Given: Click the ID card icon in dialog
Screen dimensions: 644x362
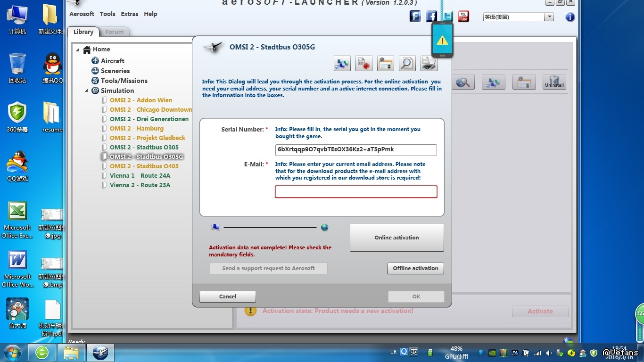Looking at the screenshot, I should pyautogui.click(x=386, y=63).
